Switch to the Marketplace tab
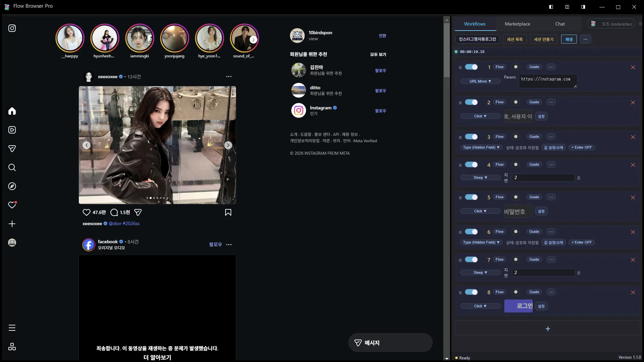 pos(517,24)
